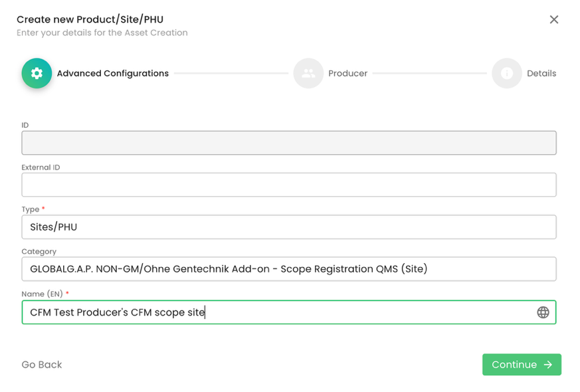Viewport: 580px width, 392px height.
Task: Click the External ID field label
Action: [x=41, y=167]
